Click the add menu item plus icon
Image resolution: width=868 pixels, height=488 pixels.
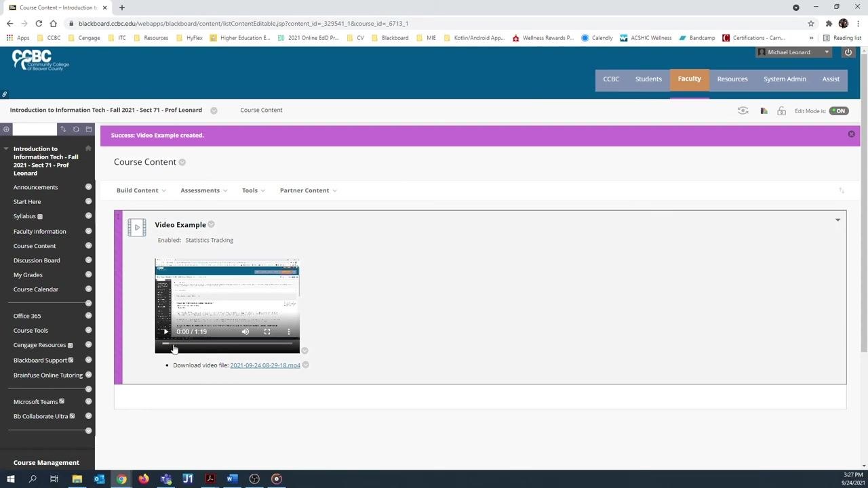tap(6, 129)
